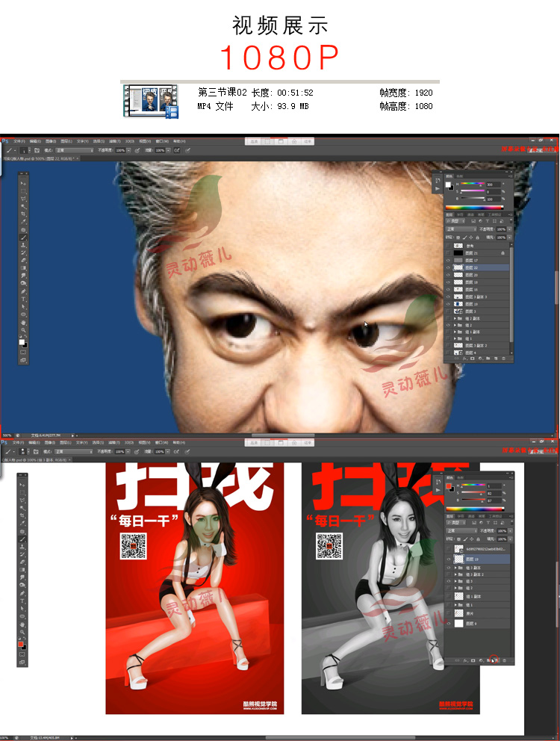
Task: Select the Brush tool in the poster window
Action: (x=22, y=539)
